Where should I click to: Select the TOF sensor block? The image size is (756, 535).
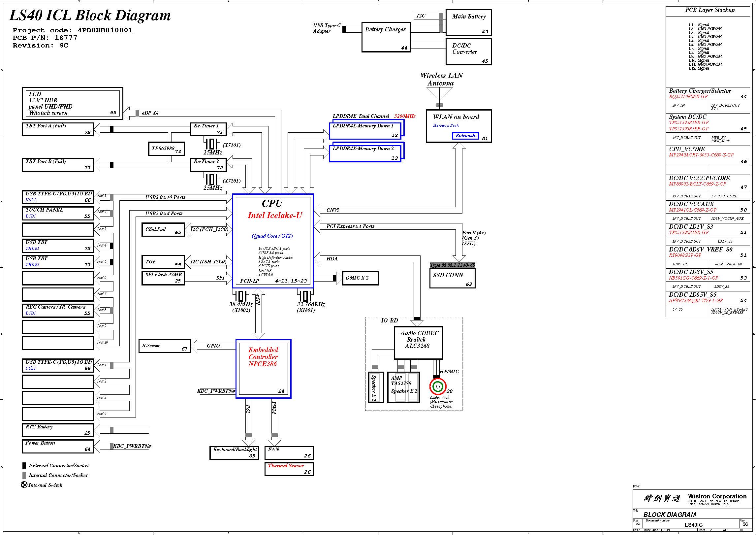coord(163,262)
